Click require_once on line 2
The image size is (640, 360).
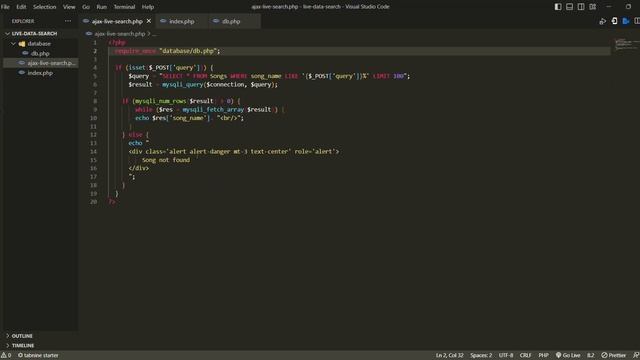[136, 51]
